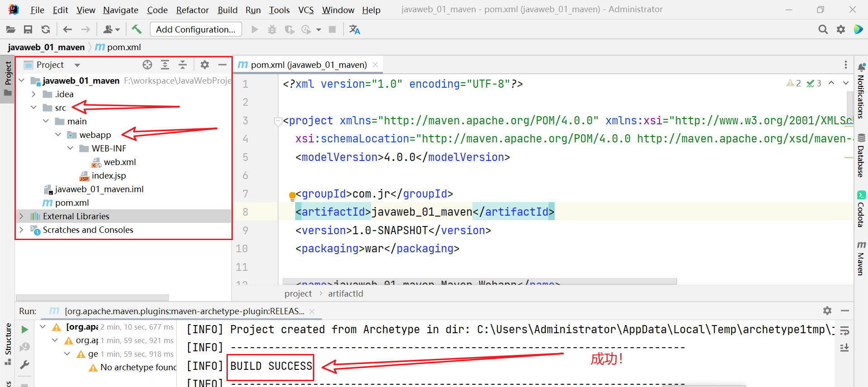Collapse the main folder
Viewport: 868px width, 387px height.
[x=46, y=121]
